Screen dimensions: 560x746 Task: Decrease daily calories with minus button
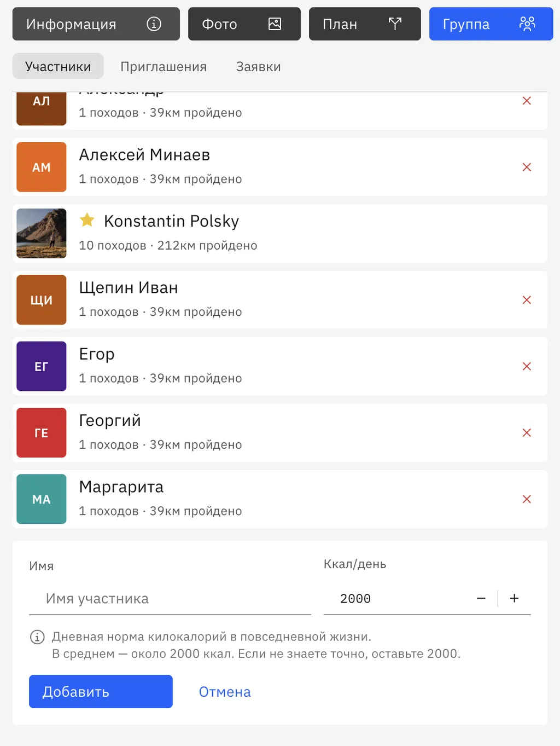(x=481, y=598)
